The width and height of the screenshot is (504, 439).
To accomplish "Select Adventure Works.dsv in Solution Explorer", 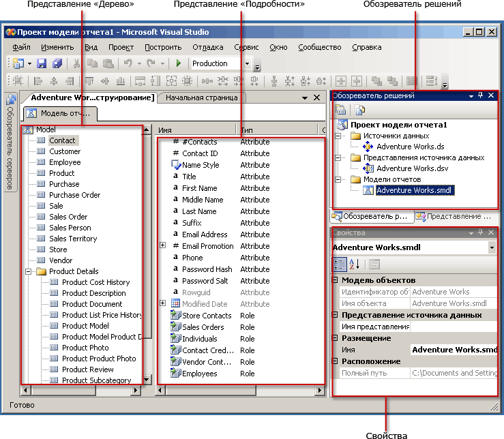I will click(411, 168).
